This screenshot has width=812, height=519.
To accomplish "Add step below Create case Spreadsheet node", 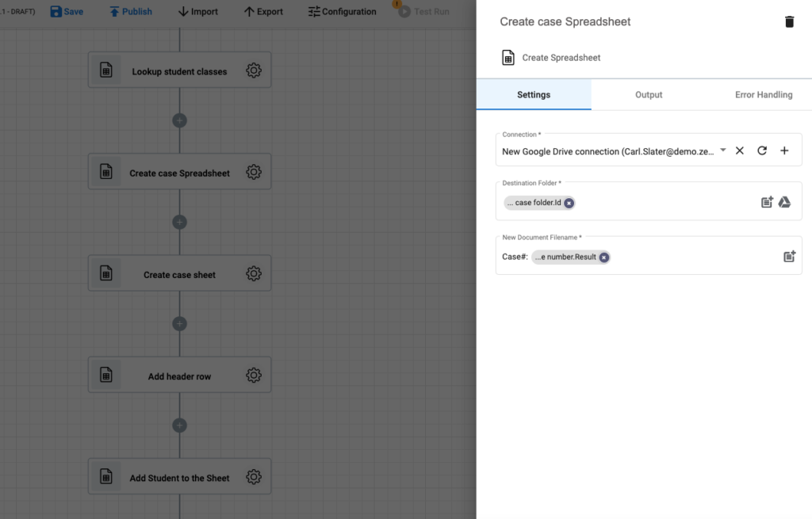I will click(x=180, y=222).
